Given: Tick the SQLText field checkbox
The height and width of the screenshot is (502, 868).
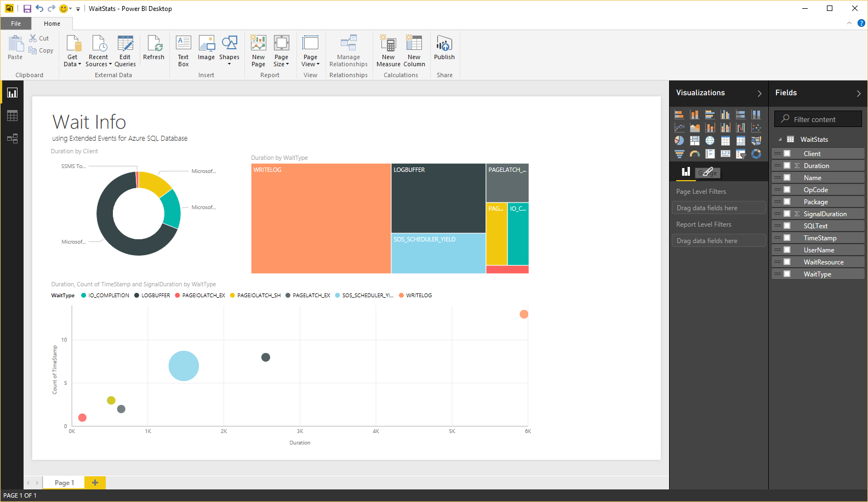Looking at the screenshot, I should click(x=787, y=226).
